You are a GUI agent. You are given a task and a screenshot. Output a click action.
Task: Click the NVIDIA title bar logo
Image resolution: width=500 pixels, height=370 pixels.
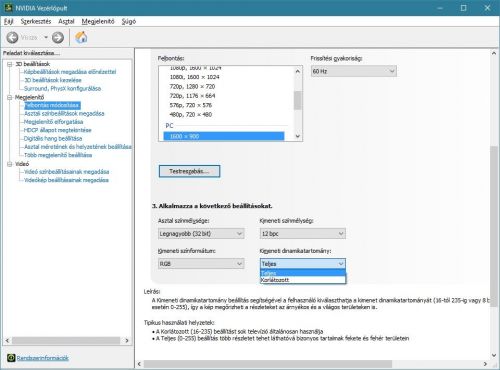pos(8,7)
